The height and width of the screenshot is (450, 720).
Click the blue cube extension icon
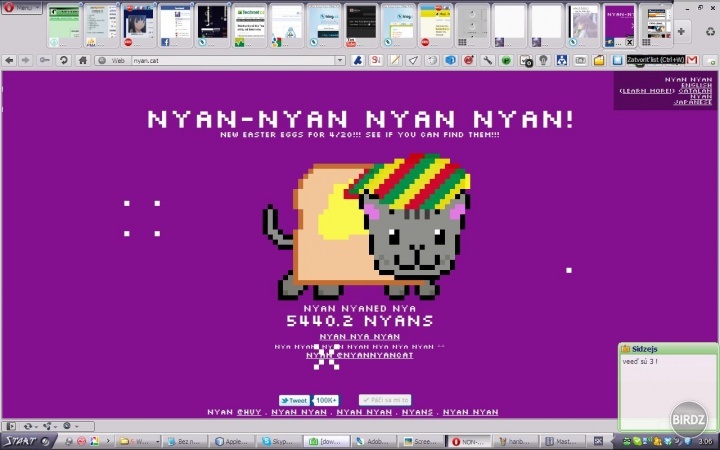pyautogui.click(x=450, y=60)
